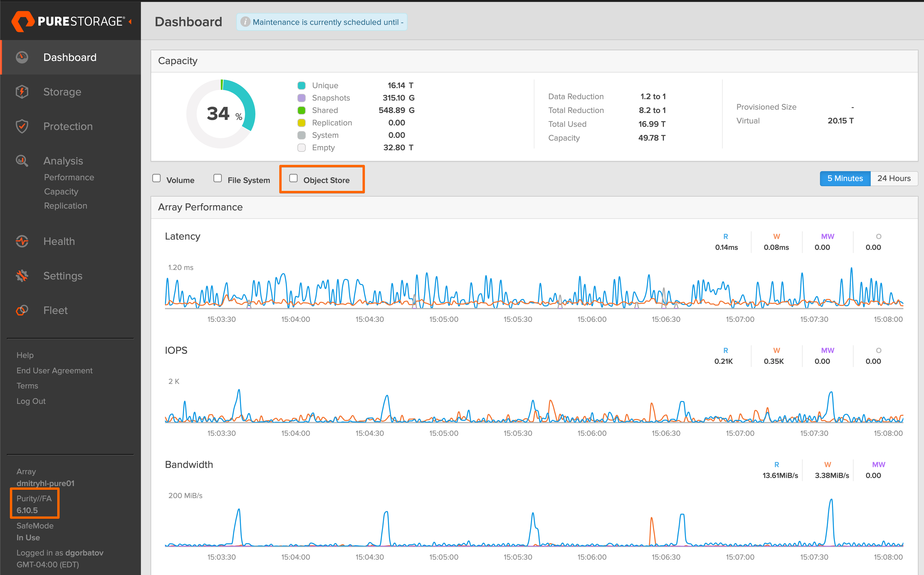This screenshot has height=575, width=924.
Task: Click the Health heartbeat icon
Action: click(x=22, y=241)
